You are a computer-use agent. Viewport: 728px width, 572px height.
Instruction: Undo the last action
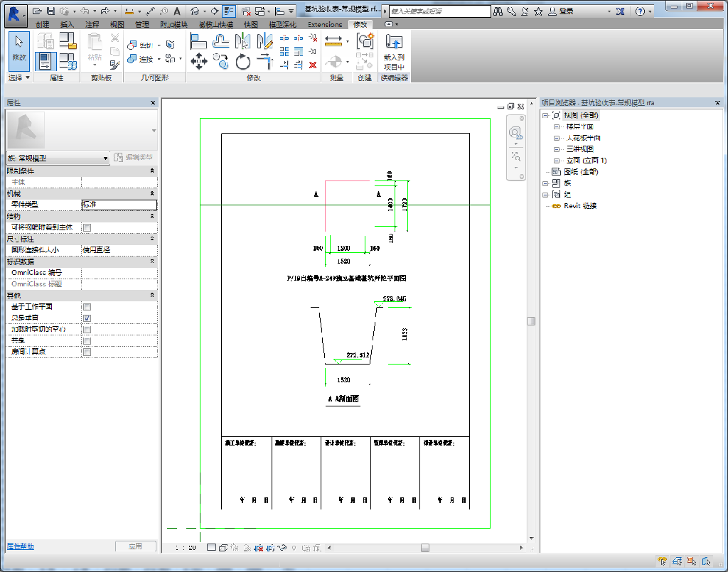(85, 11)
